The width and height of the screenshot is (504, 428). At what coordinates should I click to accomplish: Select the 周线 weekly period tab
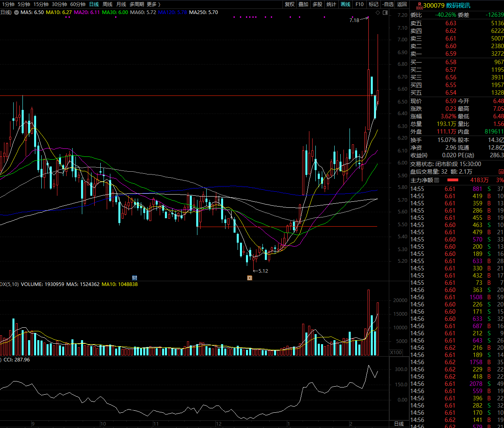[108, 4]
